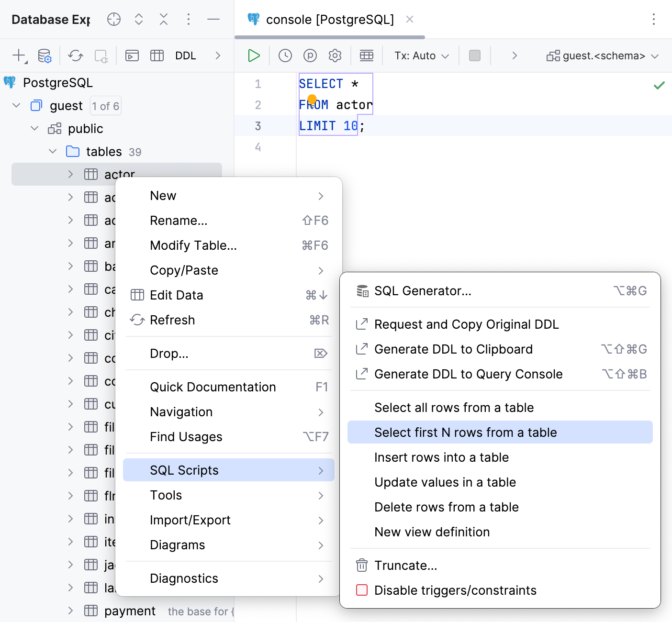This screenshot has height=622, width=672.
Task: Open the Tx: Auto transaction mode dropdown
Action: 420,56
